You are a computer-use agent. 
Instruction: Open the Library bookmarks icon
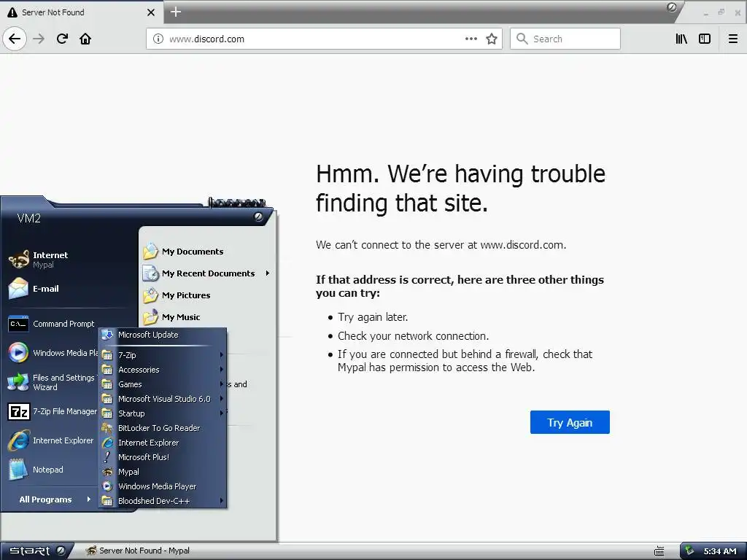pyautogui.click(x=681, y=39)
